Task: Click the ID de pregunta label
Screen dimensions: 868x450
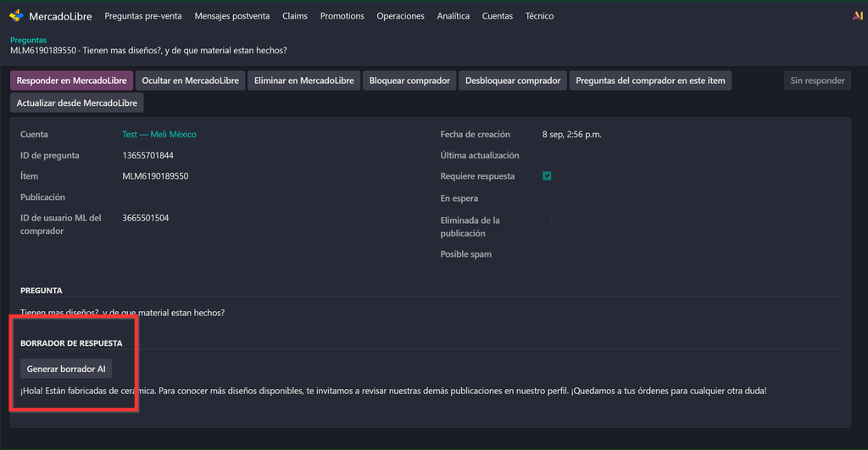Action: pos(50,155)
